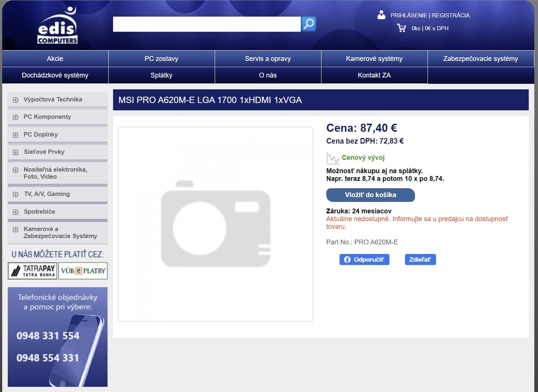This screenshot has height=392, width=538.
Task: Click the REGISTRÁCIA link
Action: 451,16
